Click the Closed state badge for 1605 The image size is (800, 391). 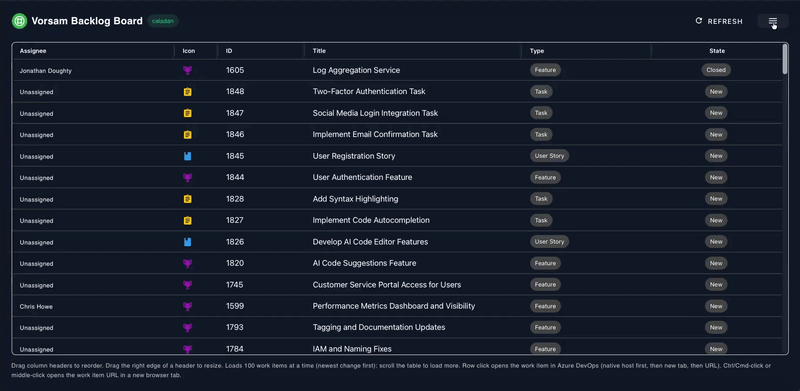[716, 70]
